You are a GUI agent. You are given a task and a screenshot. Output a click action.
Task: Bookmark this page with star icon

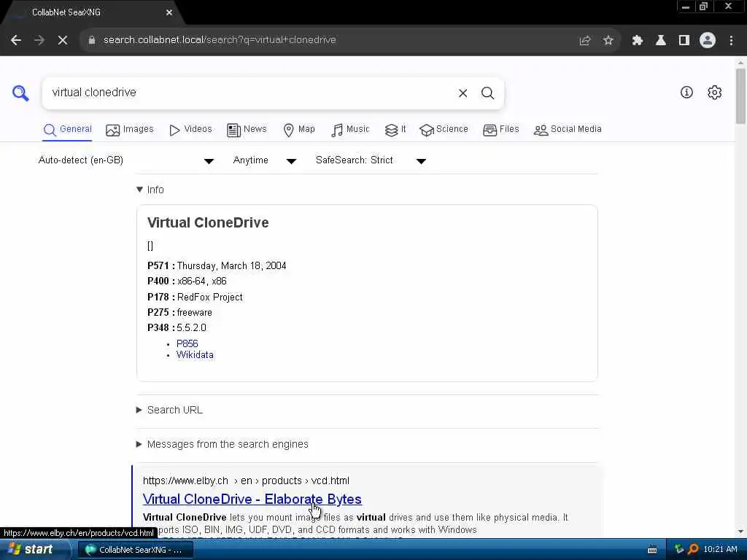pos(608,41)
